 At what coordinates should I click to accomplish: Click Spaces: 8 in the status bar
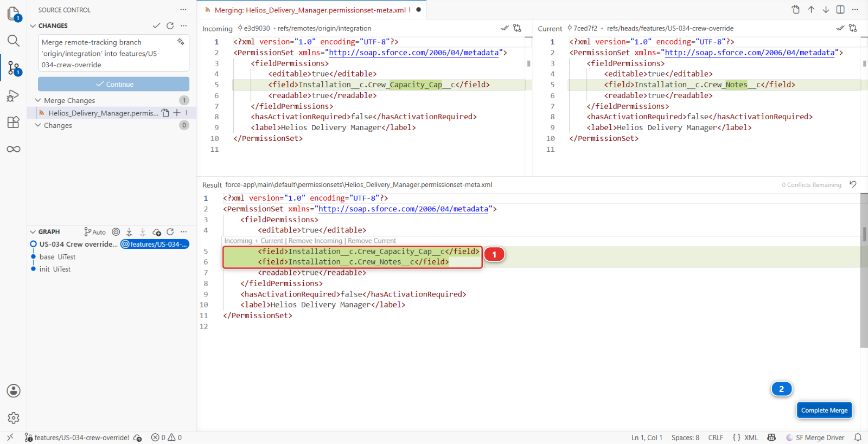(x=685, y=437)
